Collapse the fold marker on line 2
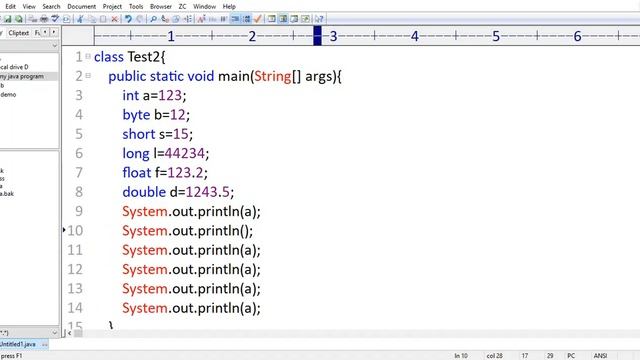 point(88,76)
